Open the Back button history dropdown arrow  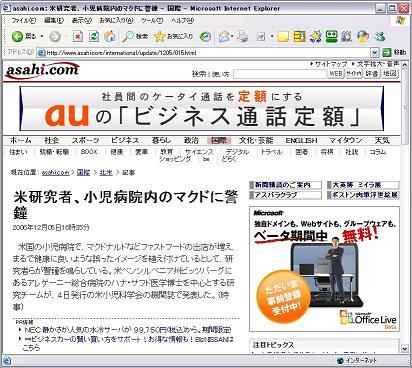tap(42, 36)
